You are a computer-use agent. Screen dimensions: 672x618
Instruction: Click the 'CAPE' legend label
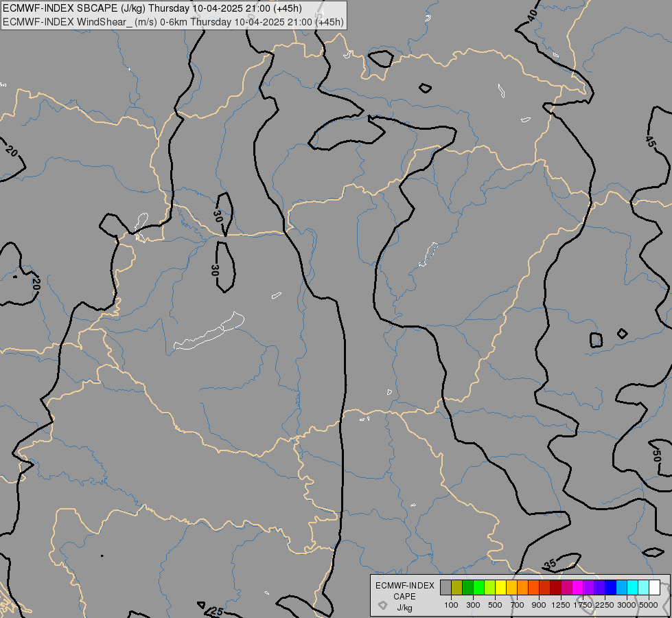[404, 597]
